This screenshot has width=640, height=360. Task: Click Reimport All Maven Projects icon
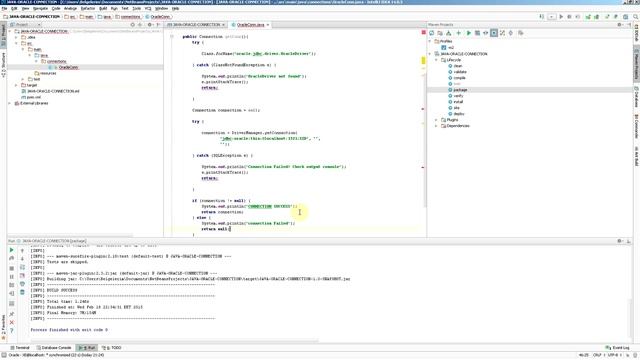coord(431,33)
